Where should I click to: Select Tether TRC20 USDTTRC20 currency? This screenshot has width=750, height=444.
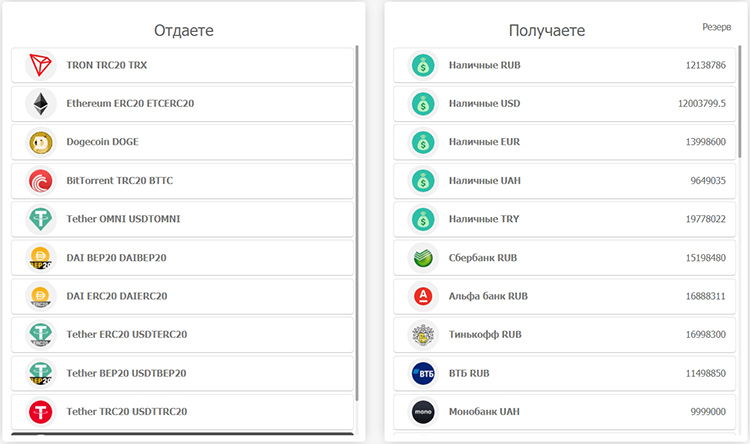click(126, 411)
